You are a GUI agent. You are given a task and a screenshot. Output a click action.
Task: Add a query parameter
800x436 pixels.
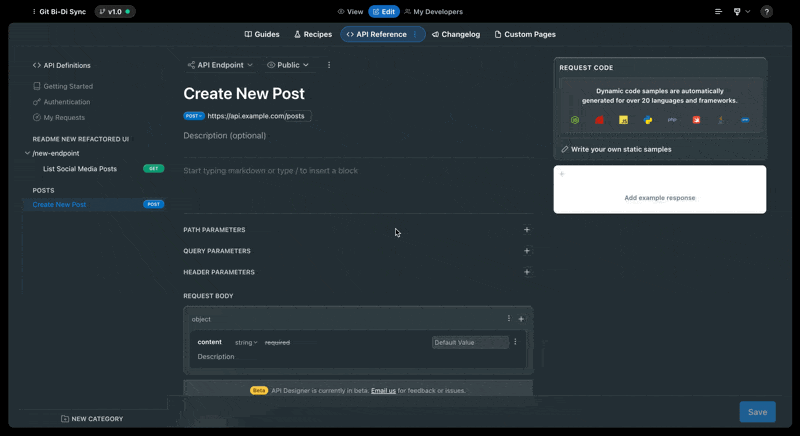pos(527,250)
